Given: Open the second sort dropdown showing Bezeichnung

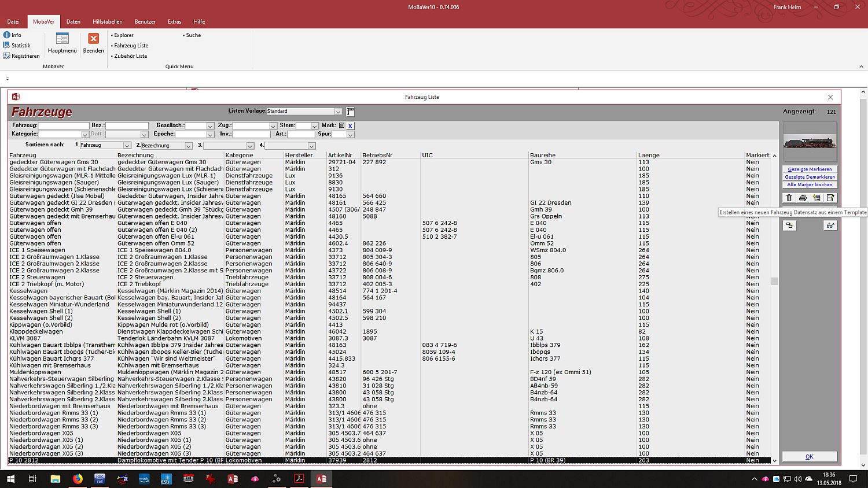Looking at the screenshot, I should pyautogui.click(x=188, y=146).
